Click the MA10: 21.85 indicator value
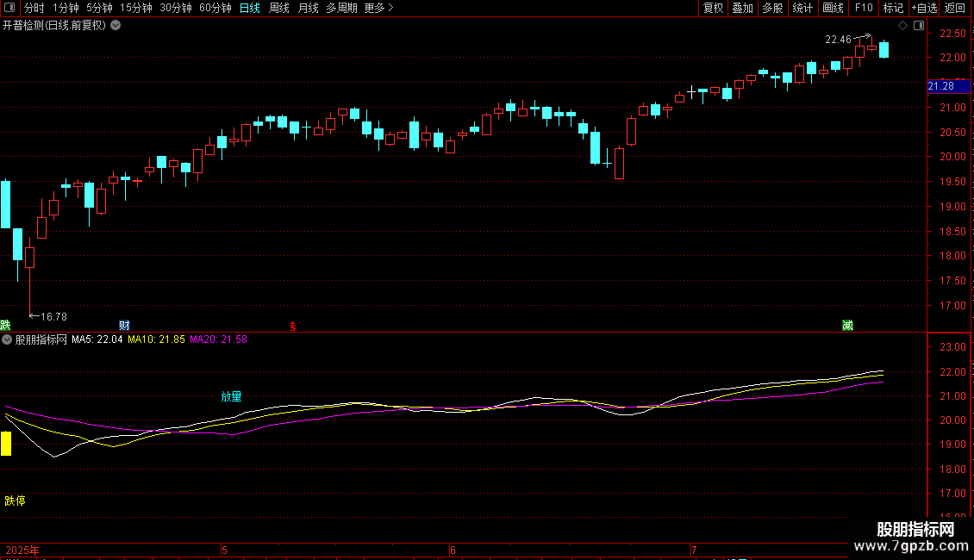The width and height of the screenshot is (974, 560). click(156, 339)
